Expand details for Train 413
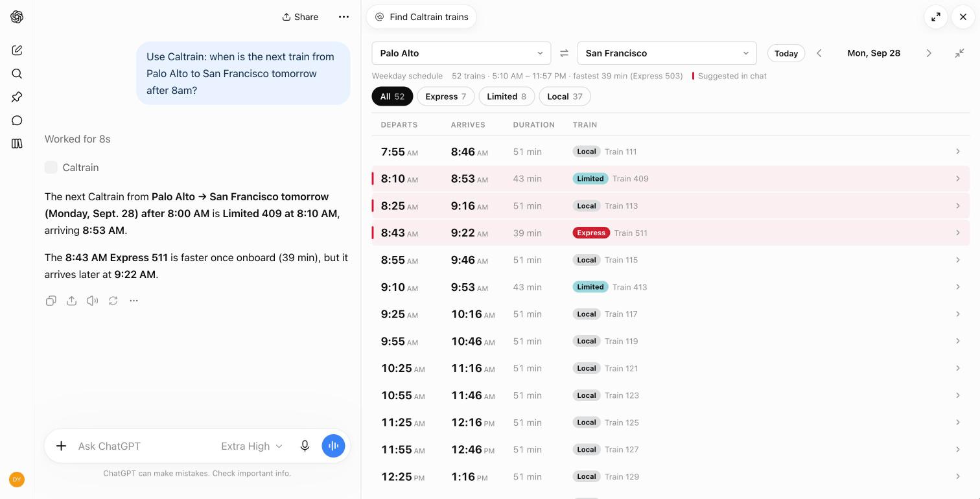 coord(958,287)
